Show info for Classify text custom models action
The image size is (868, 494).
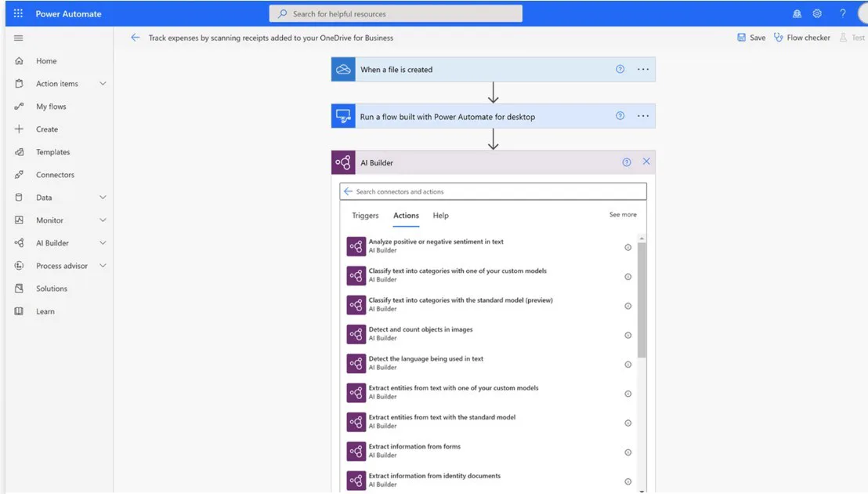(x=627, y=277)
